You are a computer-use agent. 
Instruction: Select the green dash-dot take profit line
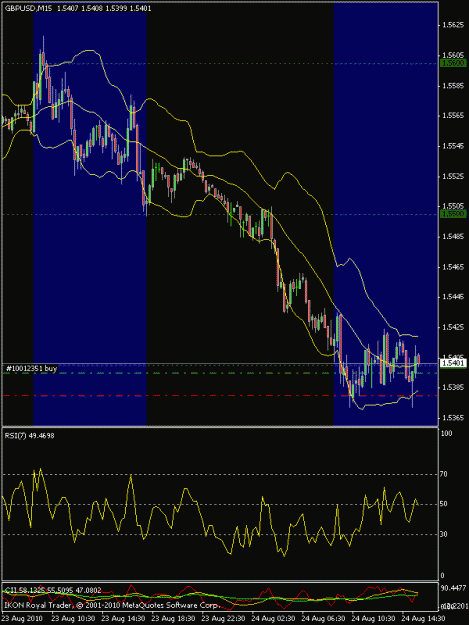[x=220, y=373]
